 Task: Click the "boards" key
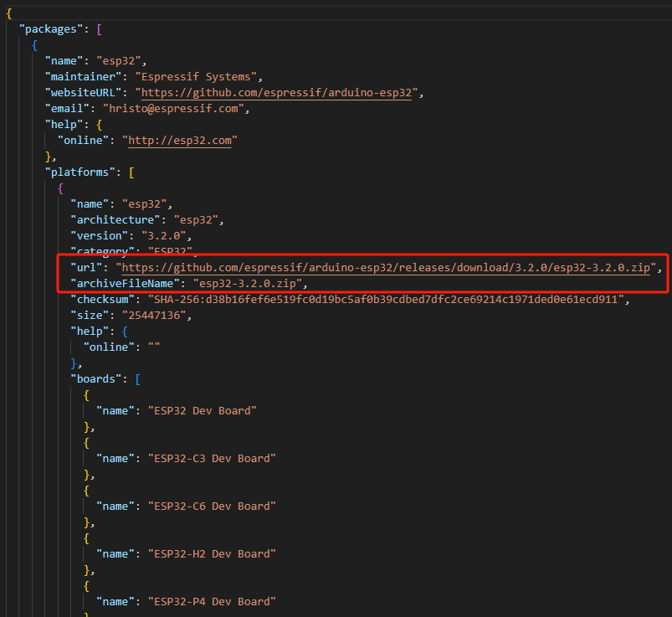click(96, 379)
